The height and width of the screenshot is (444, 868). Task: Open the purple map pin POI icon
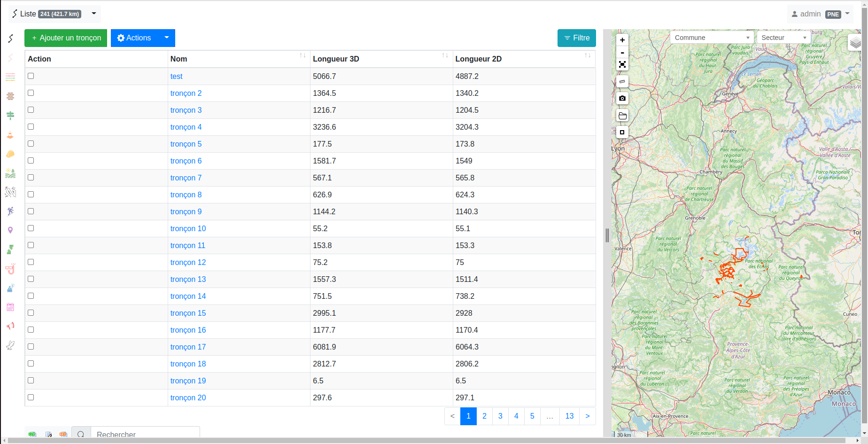click(10, 230)
